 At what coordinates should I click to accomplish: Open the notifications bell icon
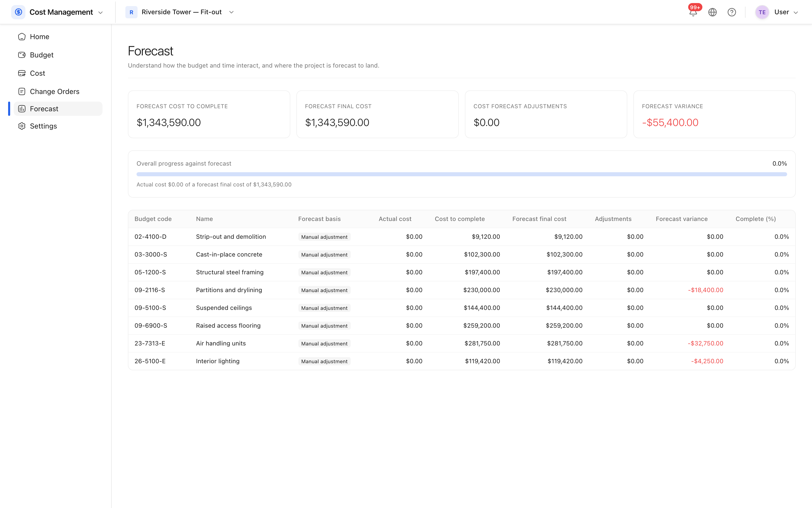click(693, 12)
